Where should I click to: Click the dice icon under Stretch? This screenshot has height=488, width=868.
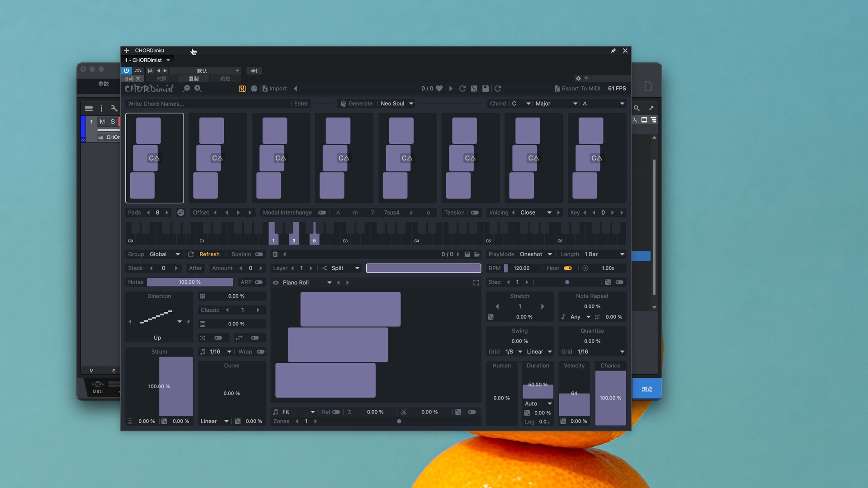pyautogui.click(x=491, y=317)
